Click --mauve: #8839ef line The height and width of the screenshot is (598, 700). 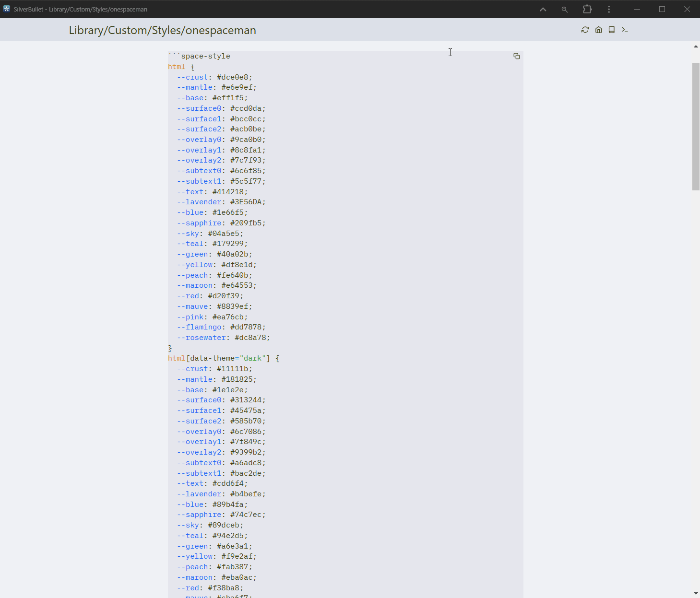[214, 306]
